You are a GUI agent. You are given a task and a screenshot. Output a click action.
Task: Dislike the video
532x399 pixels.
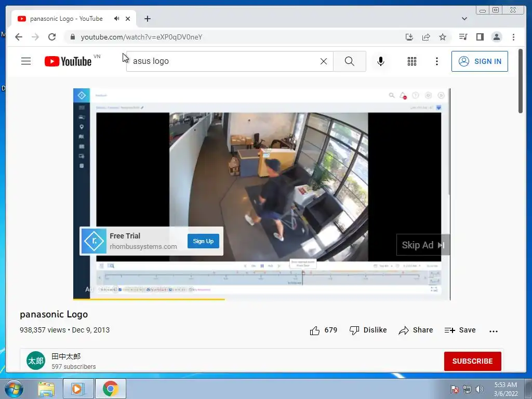pyautogui.click(x=368, y=330)
